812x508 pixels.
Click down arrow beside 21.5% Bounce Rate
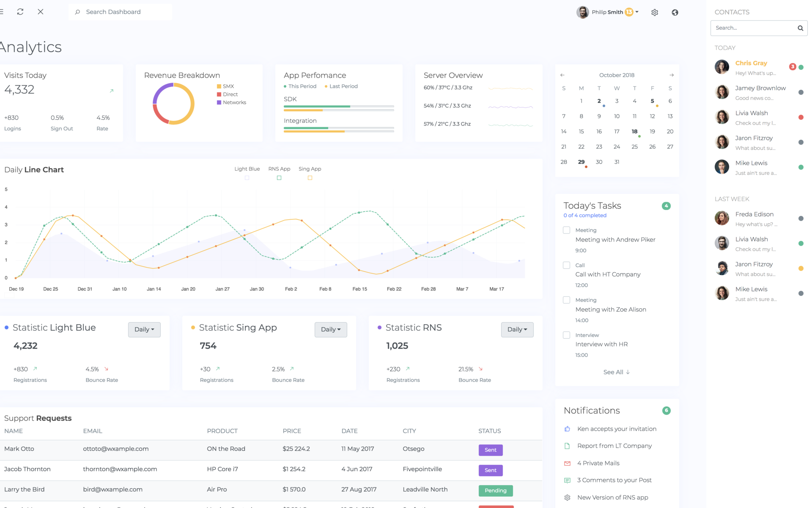coord(480,369)
